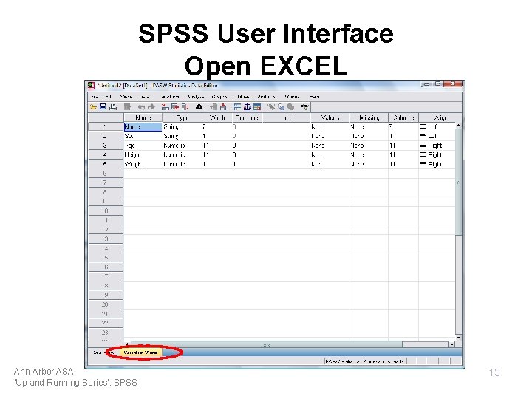Select the Variable View tab
Screen dimensions: 532x399
tap(140, 352)
